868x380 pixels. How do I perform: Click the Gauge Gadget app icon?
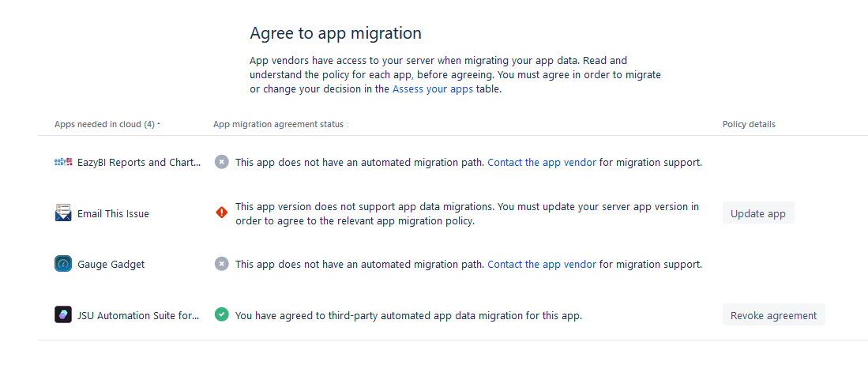(63, 265)
